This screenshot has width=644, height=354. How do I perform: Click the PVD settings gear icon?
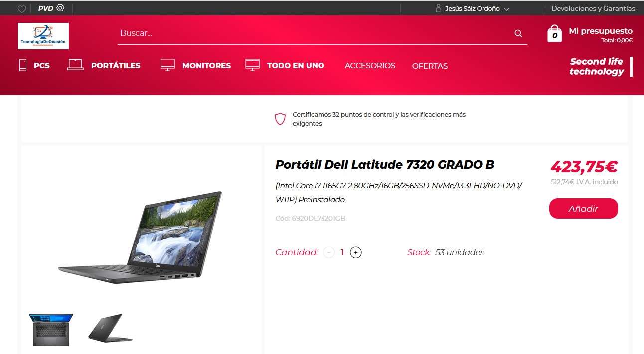60,8
